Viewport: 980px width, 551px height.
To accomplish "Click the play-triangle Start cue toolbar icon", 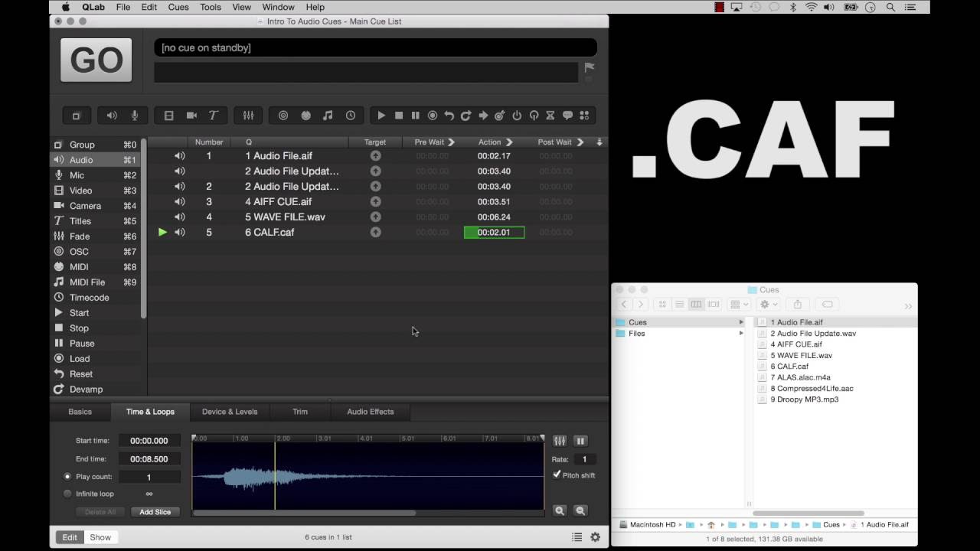I will [x=381, y=116].
